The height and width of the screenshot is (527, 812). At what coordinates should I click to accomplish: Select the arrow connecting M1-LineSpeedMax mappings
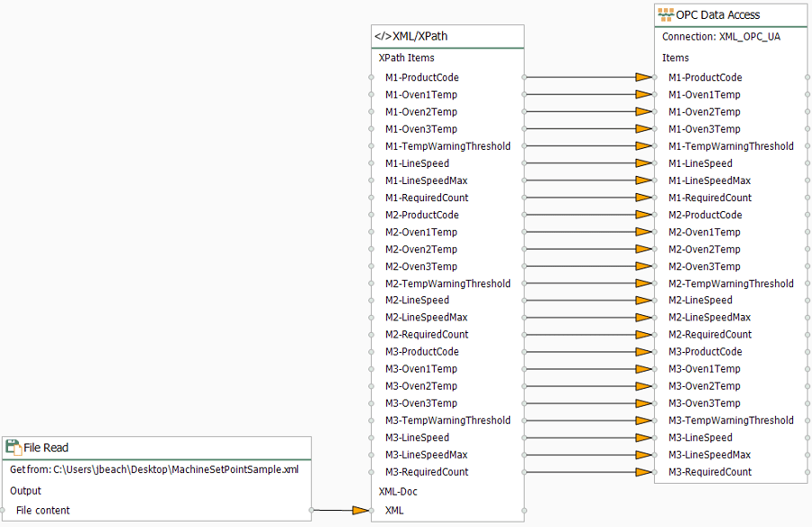[586, 180]
